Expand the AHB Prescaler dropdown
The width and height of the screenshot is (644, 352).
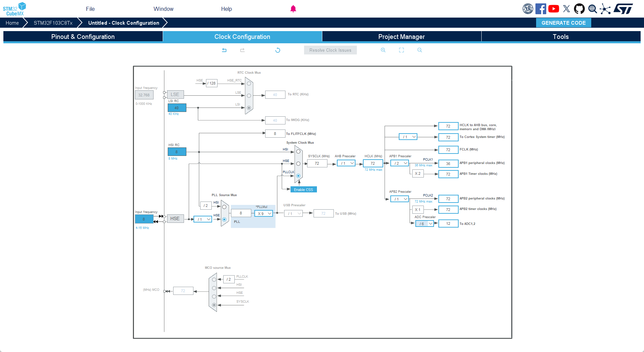coord(346,163)
